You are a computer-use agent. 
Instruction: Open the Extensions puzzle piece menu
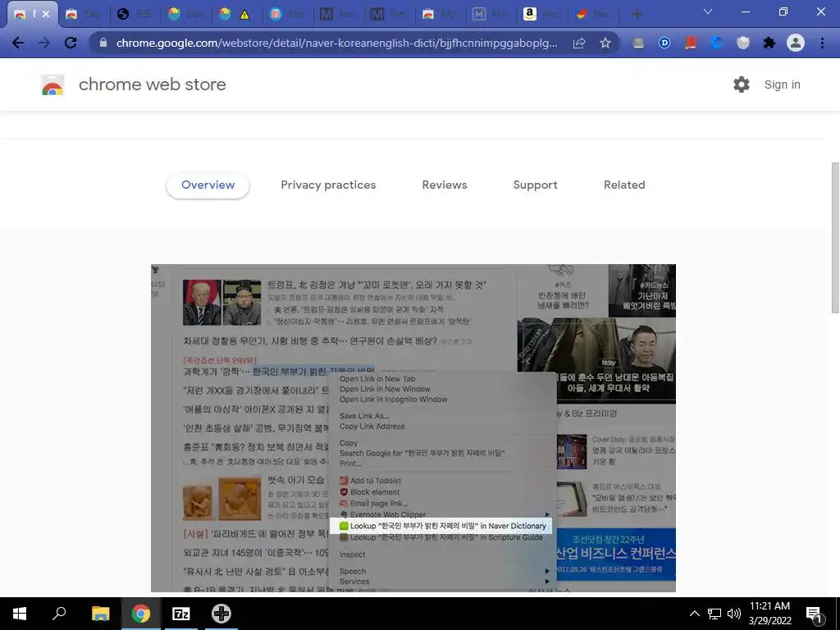[769, 43]
